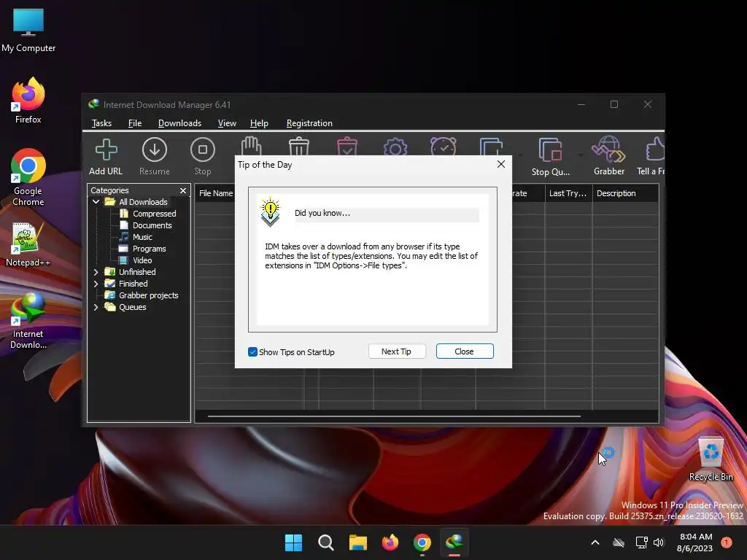Open the File menu

click(x=135, y=123)
